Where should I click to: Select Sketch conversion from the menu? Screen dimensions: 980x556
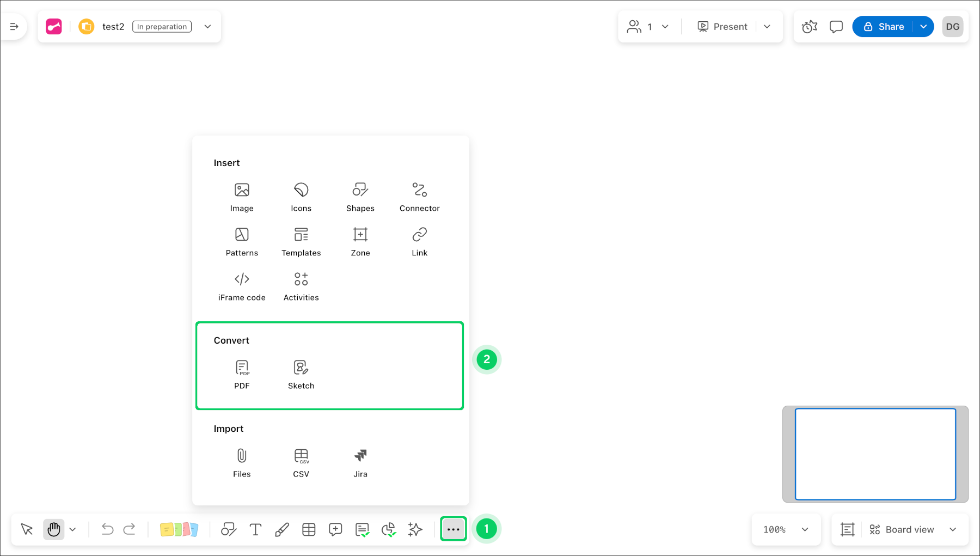(301, 374)
